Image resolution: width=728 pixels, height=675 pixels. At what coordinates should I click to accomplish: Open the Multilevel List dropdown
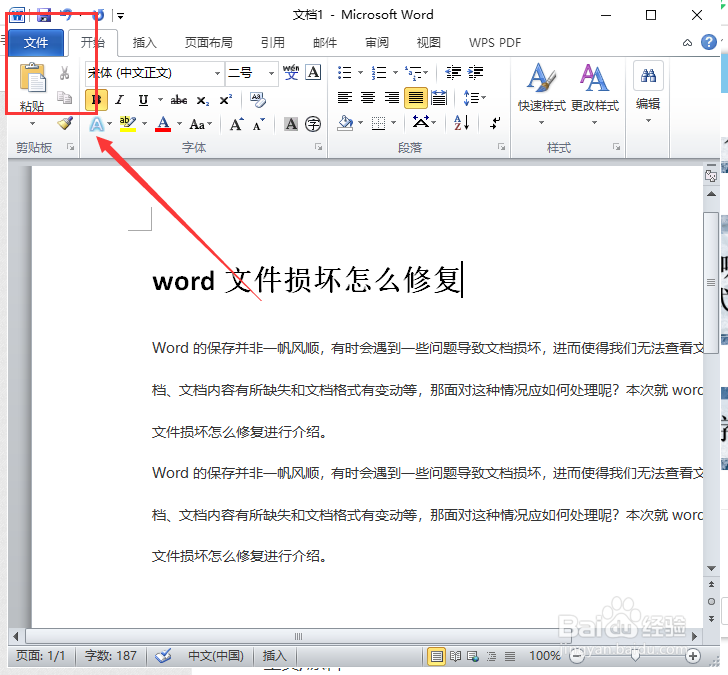point(416,72)
